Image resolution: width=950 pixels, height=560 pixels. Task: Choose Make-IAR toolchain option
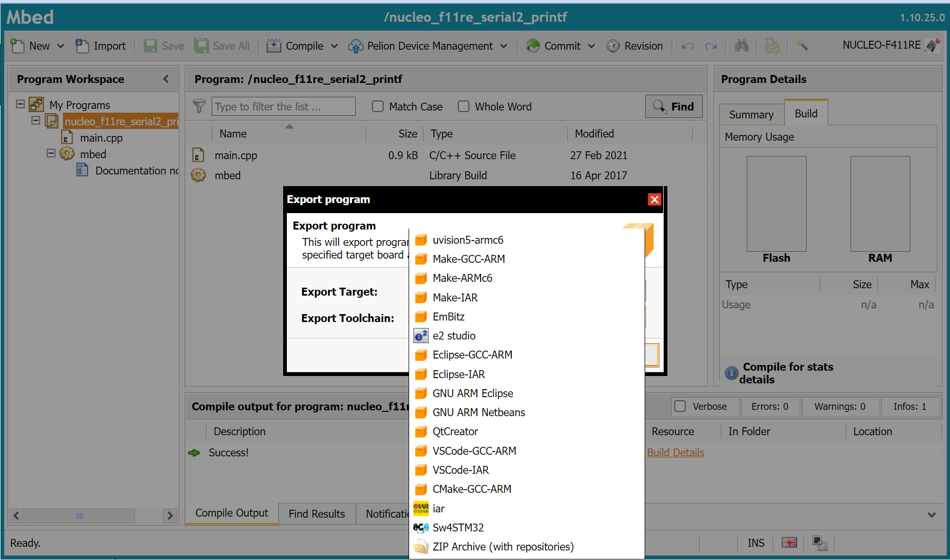[527, 298]
